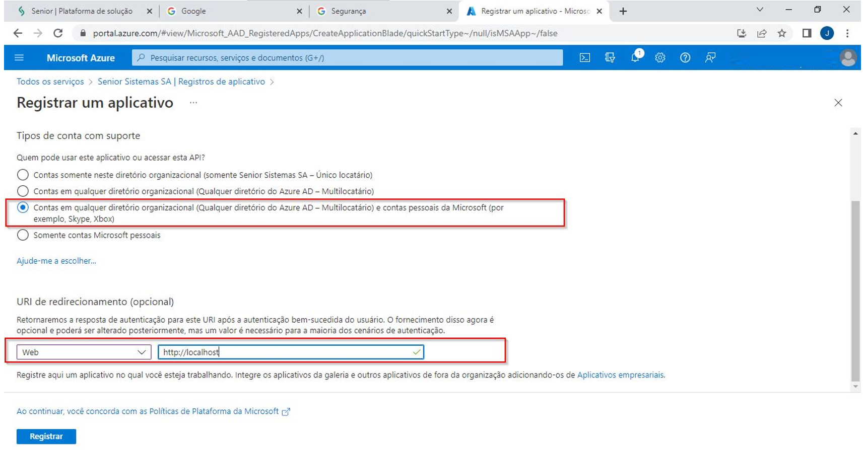Switch to Registrar um aplicativo tab

coord(534,11)
